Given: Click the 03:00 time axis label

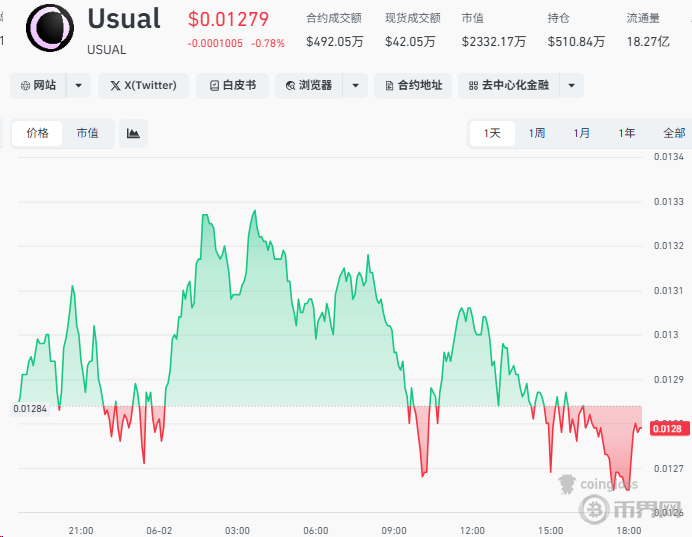Looking at the screenshot, I should [x=237, y=530].
